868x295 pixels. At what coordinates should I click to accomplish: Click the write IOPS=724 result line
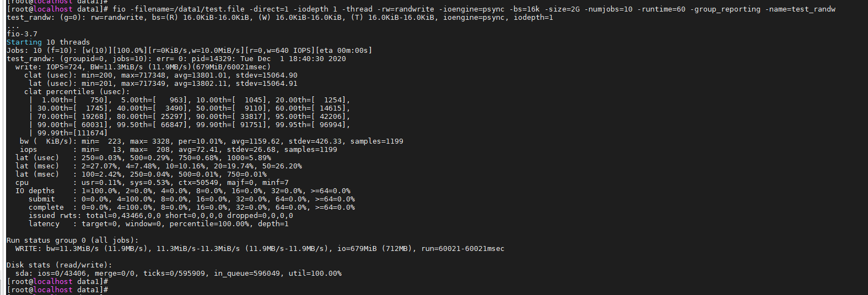click(x=143, y=67)
